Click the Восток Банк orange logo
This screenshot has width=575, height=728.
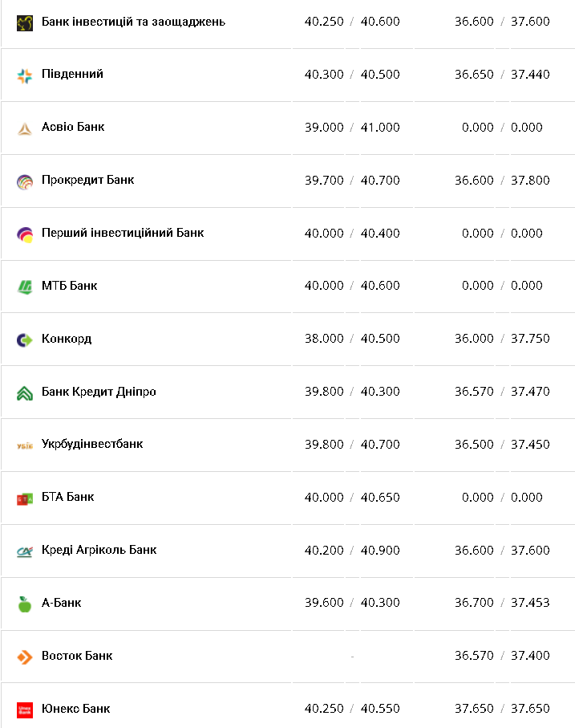[x=25, y=657]
